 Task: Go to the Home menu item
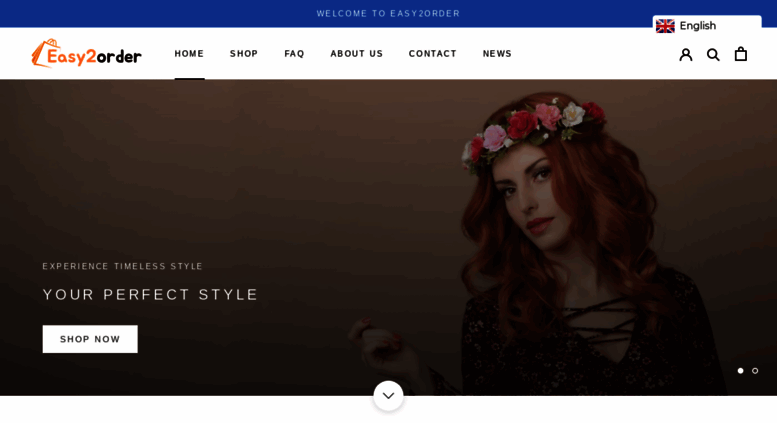pyautogui.click(x=189, y=53)
